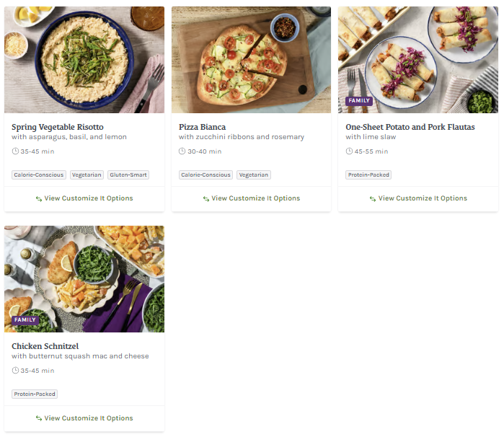Click Protein-Packed tag on Chicken Schnitzel card
Image resolution: width=504 pixels, height=437 pixels.
35,394
